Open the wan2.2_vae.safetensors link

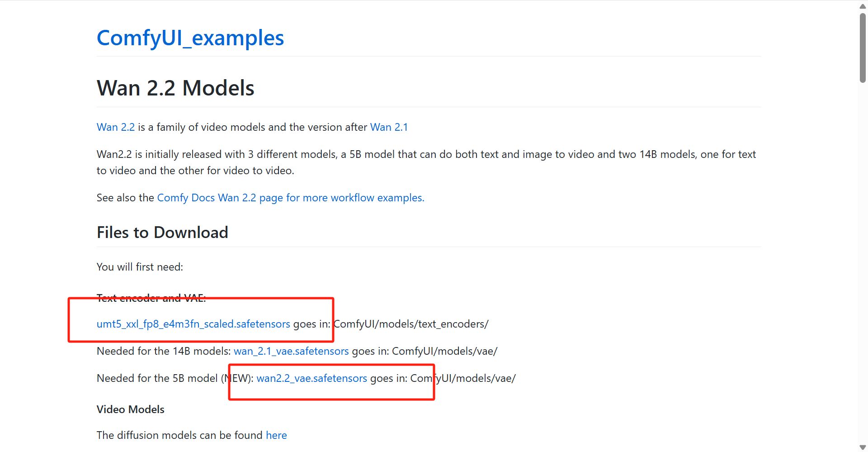click(311, 378)
